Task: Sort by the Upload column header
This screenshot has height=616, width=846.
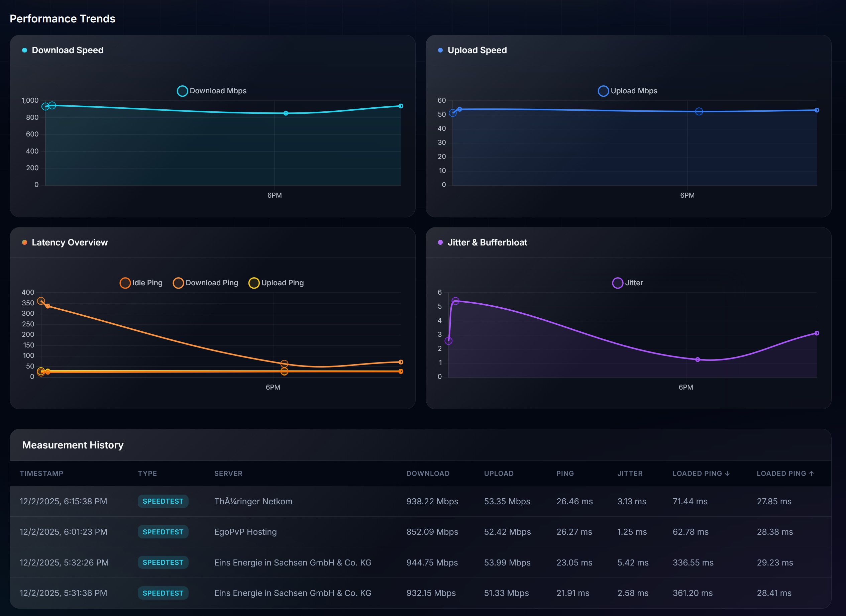Action: 499,474
